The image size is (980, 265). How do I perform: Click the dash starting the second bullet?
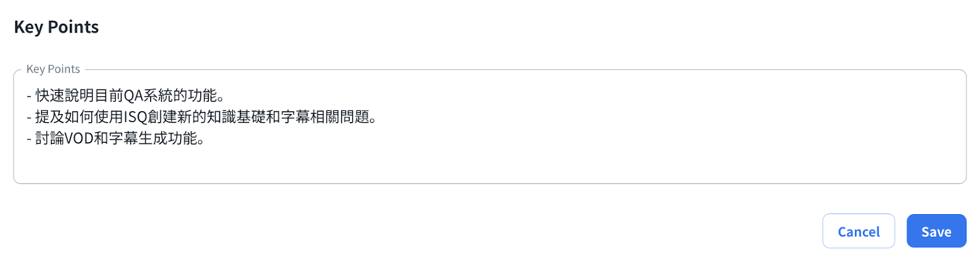click(x=29, y=117)
